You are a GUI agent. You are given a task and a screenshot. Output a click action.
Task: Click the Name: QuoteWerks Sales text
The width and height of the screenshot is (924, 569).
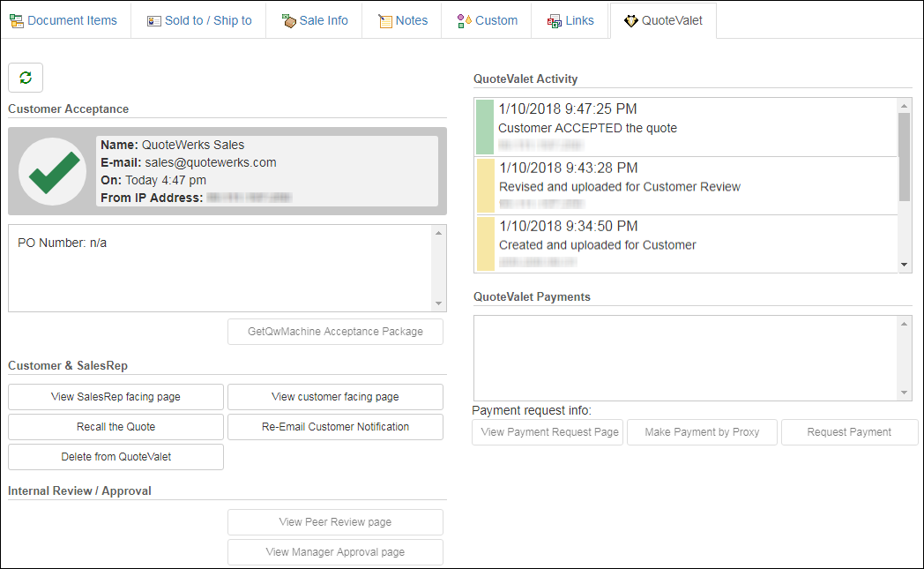pyautogui.click(x=172, y=145)
